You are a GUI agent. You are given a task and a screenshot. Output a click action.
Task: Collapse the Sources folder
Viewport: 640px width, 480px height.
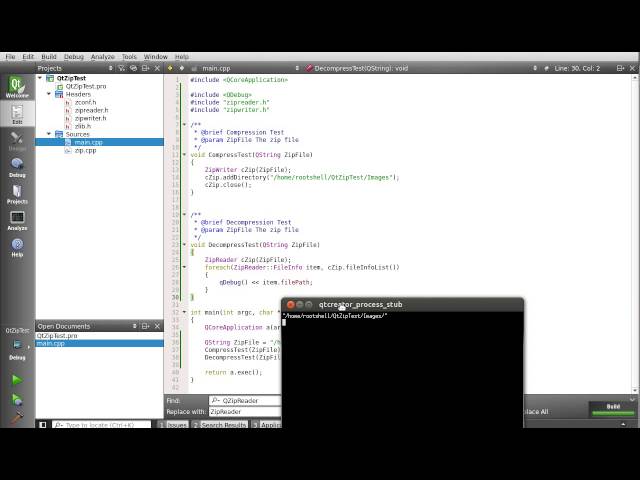click(49, 134)
